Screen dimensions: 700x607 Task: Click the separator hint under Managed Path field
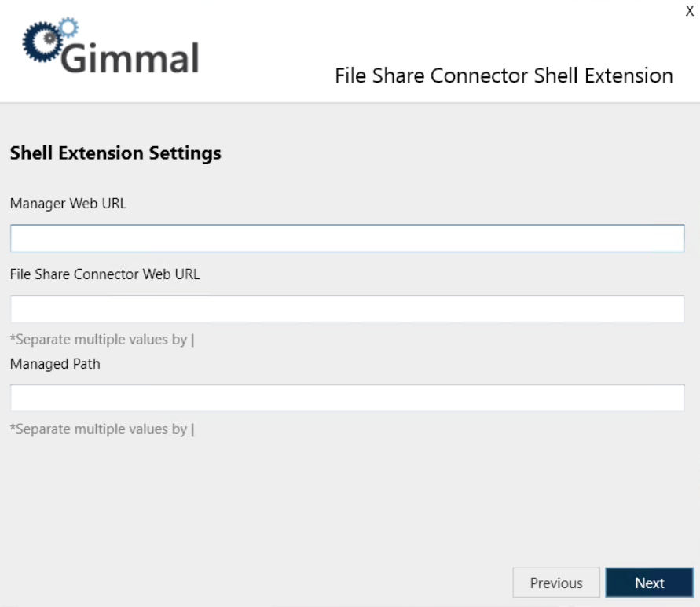[102, 429]
